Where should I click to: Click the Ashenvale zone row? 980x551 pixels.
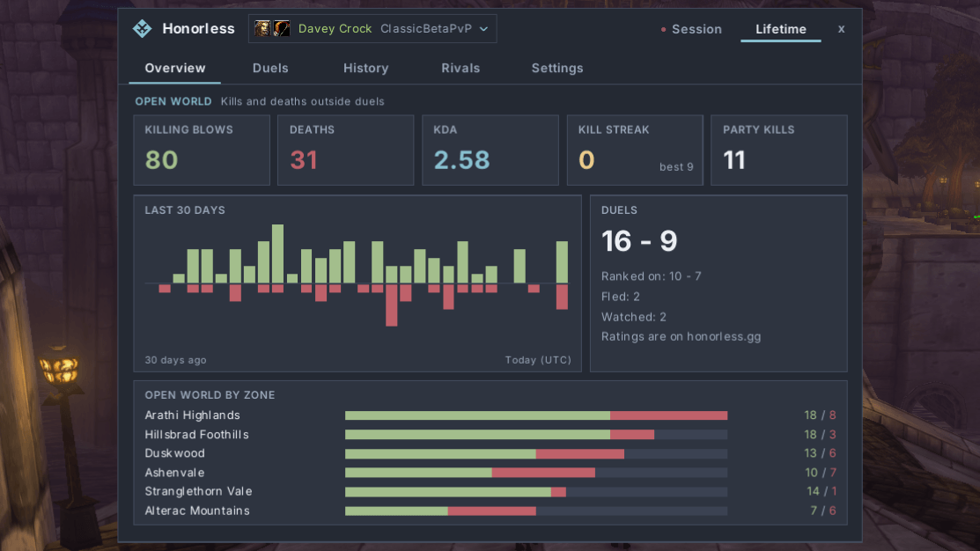pyautogui.click(x=490, y=473)
